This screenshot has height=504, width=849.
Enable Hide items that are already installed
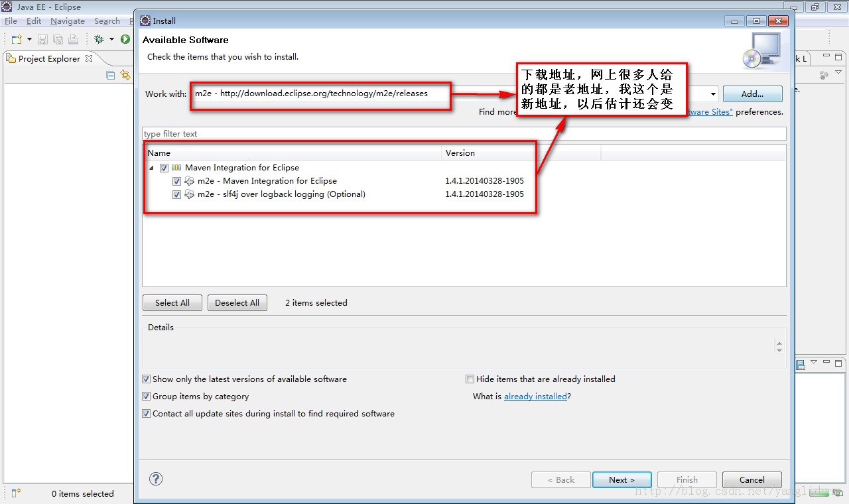pyautogui.click(x=470, y=379)
